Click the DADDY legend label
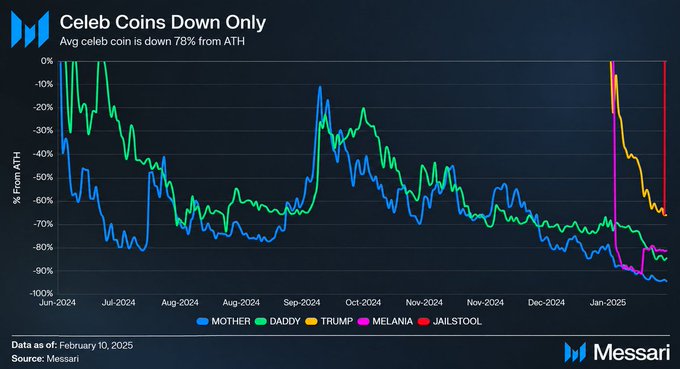 tap(285, 322)
